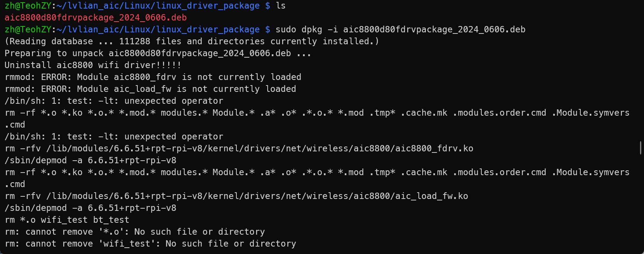Click the rm -rfv aic8800_fdrv.ko path line

[239, 149]
